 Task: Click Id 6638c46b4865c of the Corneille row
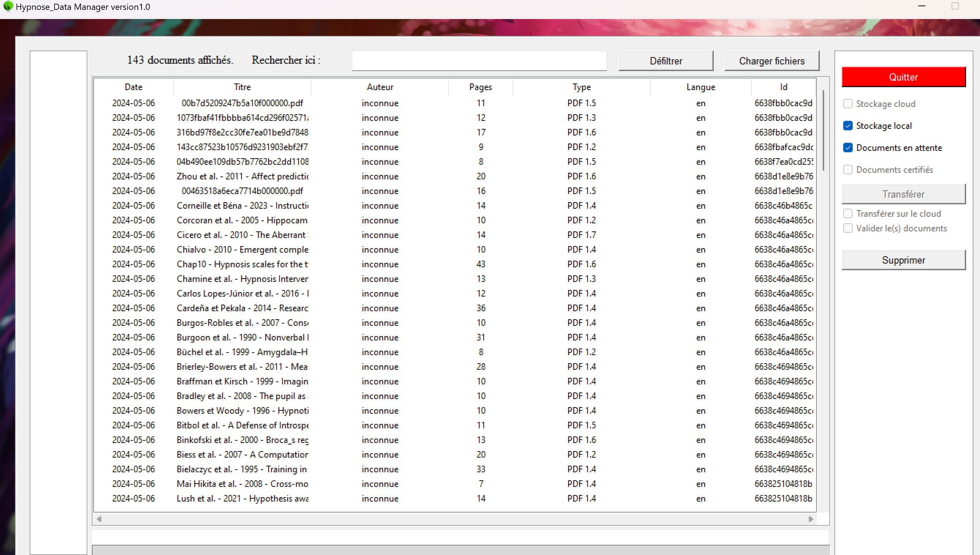coord(784,205)
